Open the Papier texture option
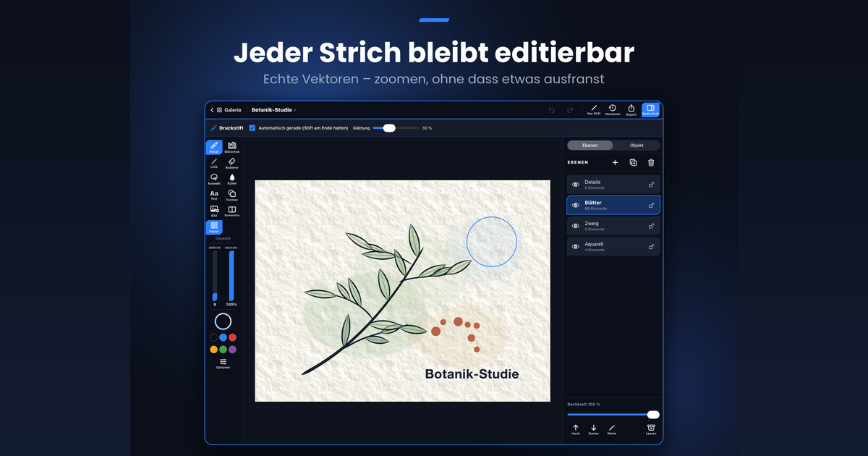This screenshot has height=456, width=868. (x=214, y=227)
